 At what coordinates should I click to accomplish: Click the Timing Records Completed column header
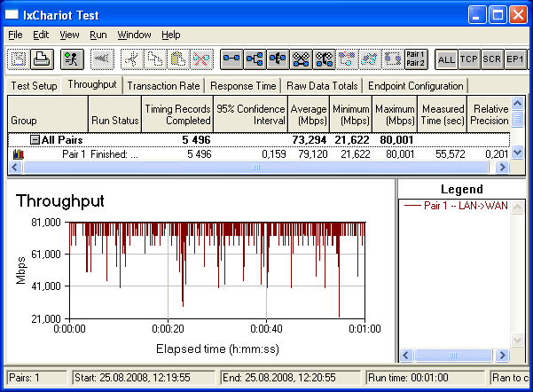pyautogui.click(x=177, y=114)
